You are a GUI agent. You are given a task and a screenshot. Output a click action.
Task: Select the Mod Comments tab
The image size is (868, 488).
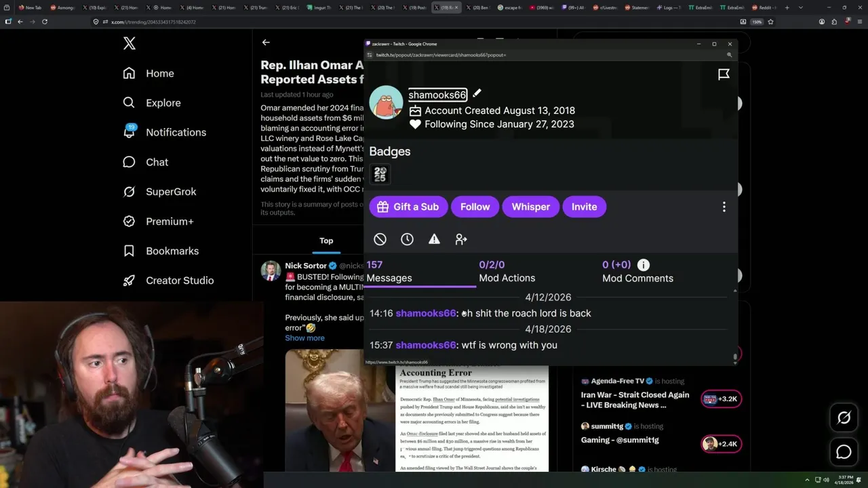(637, 271)
